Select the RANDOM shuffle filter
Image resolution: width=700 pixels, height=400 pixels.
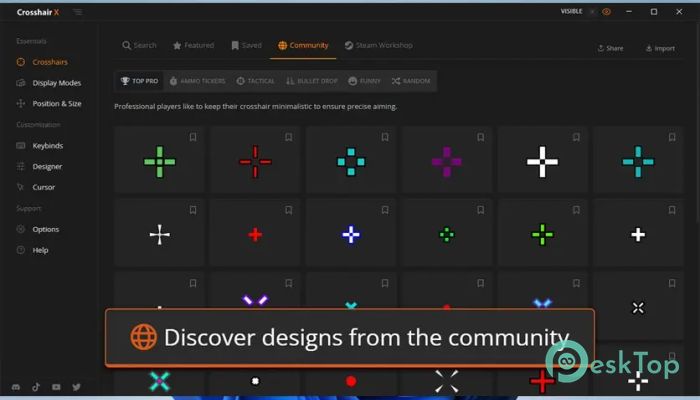pyautogui.click(x=411, y=81)
